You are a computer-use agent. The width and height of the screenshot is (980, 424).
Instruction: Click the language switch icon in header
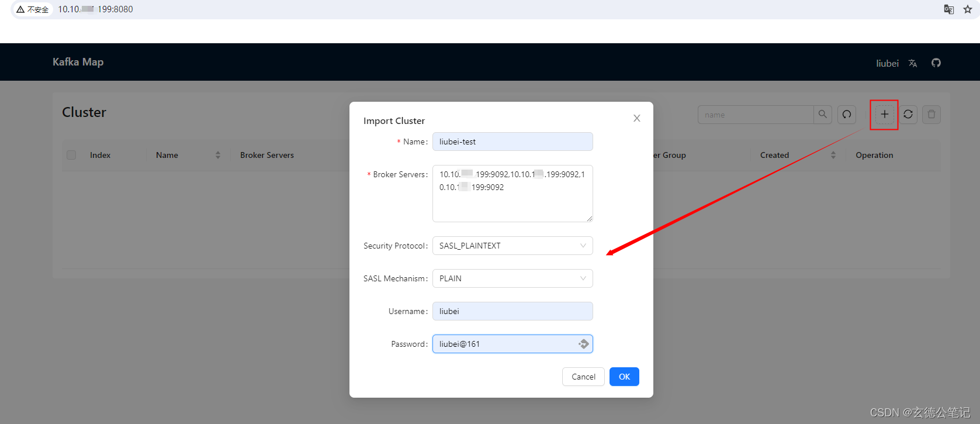pos(913,63)
